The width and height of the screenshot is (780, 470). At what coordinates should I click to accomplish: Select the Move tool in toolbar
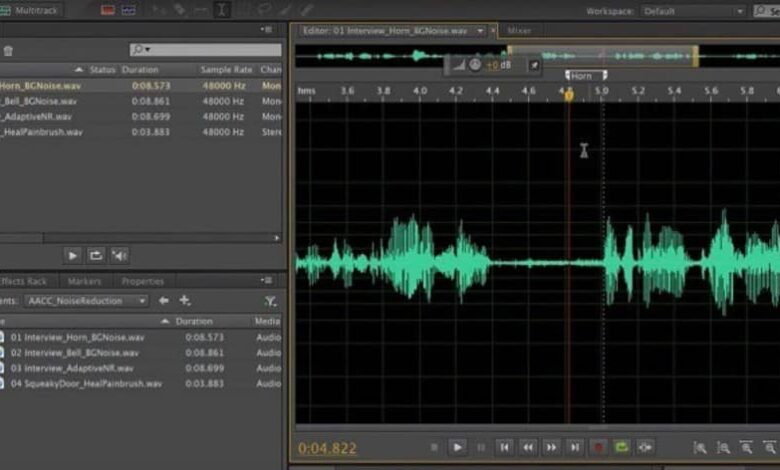coord(159,10)
